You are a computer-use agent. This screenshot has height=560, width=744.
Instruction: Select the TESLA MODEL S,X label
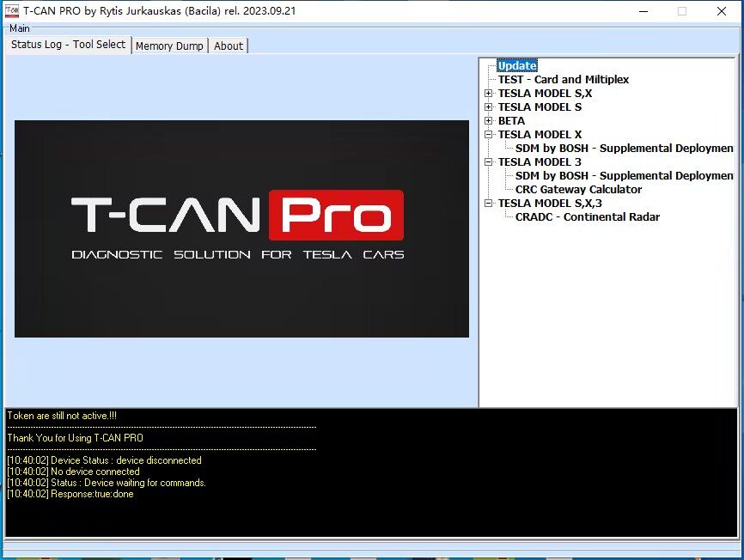tap(545, 94)
